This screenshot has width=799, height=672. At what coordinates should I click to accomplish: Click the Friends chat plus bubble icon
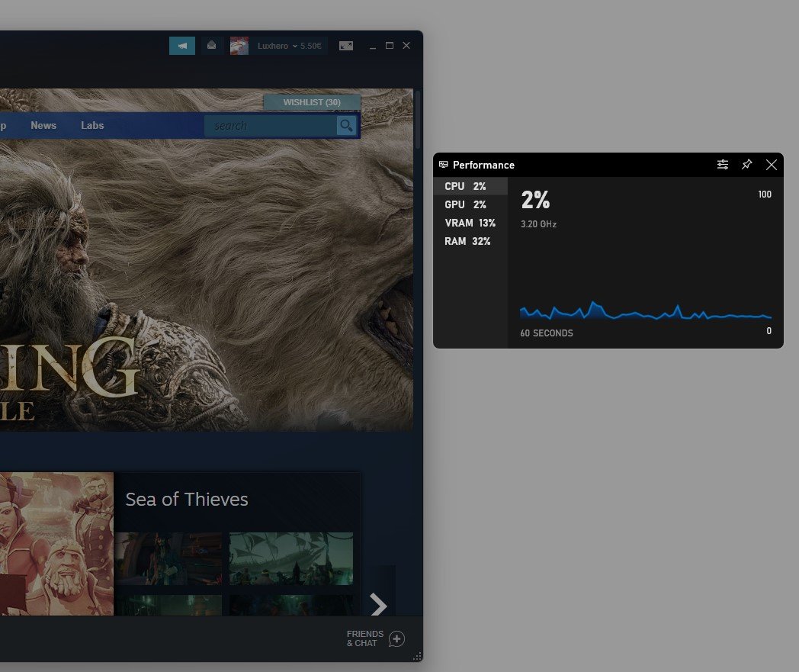click(x=396, y=638)
